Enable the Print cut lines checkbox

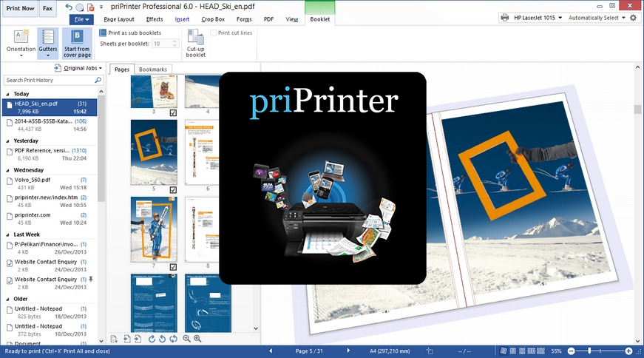214,33
